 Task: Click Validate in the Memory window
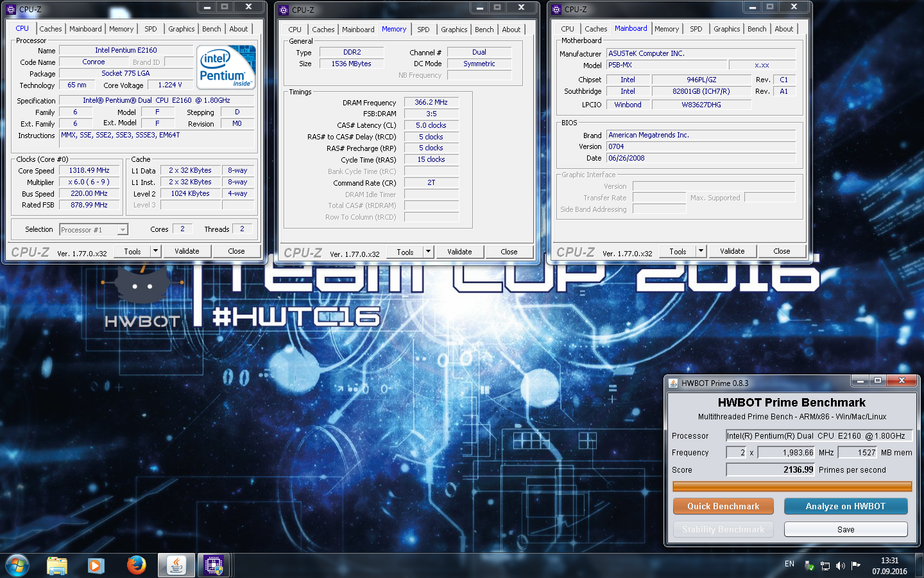[x=459, y=252]
